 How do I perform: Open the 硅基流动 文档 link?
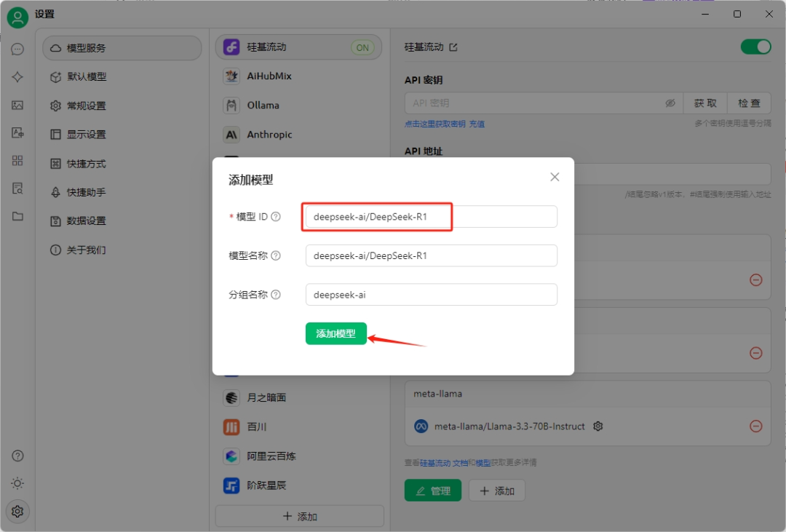click(x=444, y=463)
